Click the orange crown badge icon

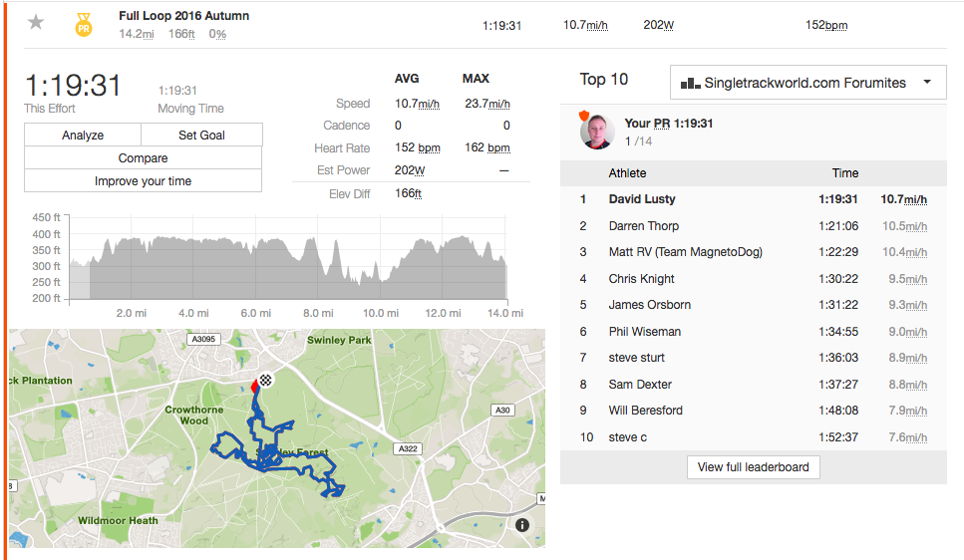pos(584,115)
